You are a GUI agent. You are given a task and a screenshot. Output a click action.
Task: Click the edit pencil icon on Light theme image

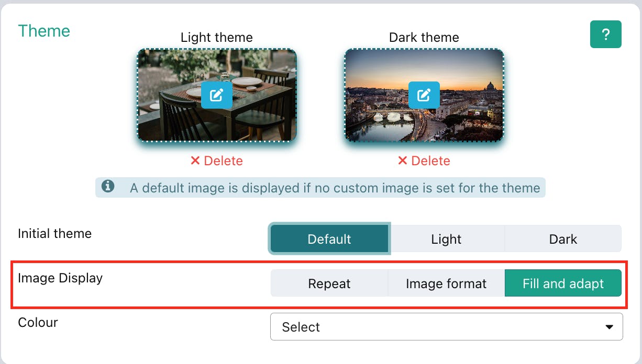click(x=217, y=95)
